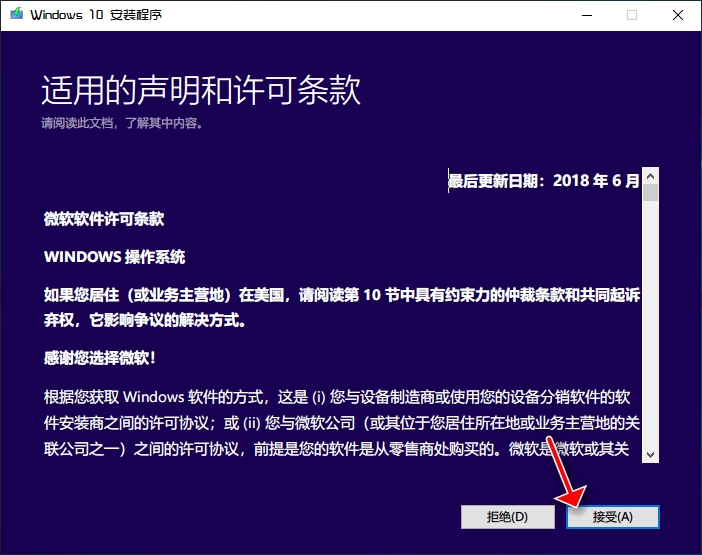Click the 感谢您选择微软！ line
702x555 pixels.
(x=100, y=357)
